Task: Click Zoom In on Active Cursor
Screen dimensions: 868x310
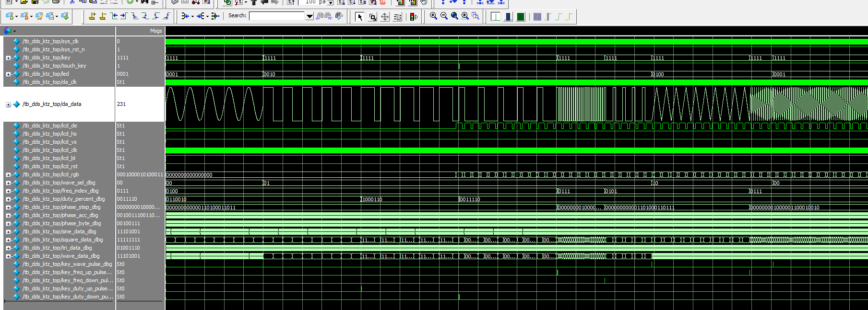Action: pos(465,16)
